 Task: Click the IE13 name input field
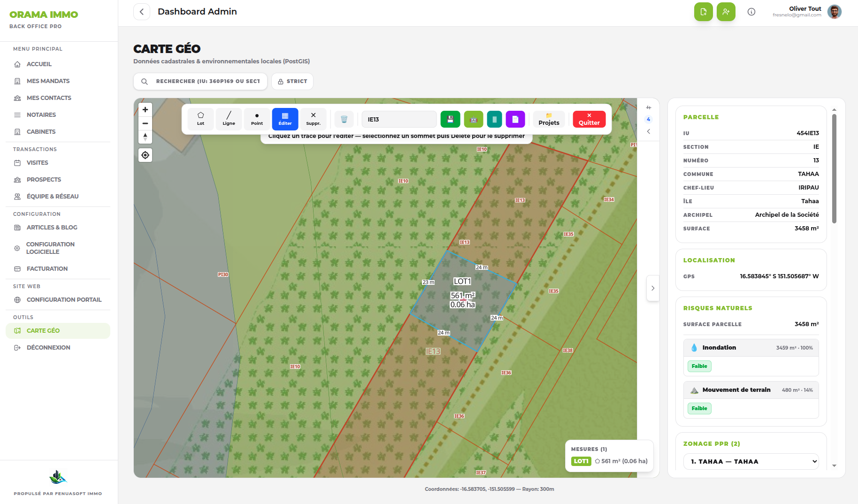[x=399, y=119]
